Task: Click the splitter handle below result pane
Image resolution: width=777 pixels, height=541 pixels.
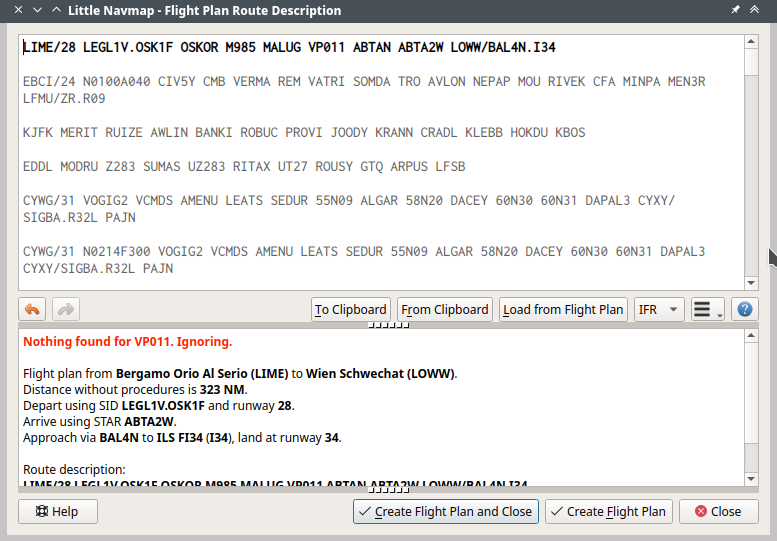Action: [x=388, y=490]
